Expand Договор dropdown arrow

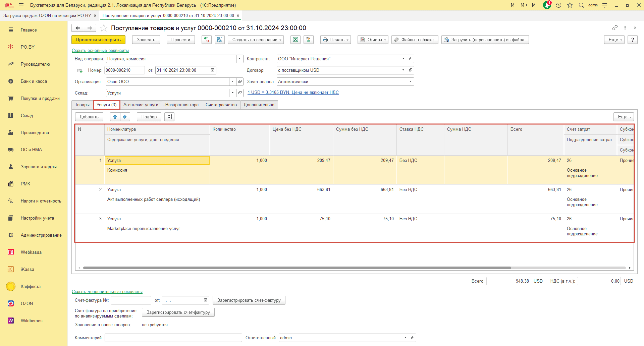pos(404,70)
